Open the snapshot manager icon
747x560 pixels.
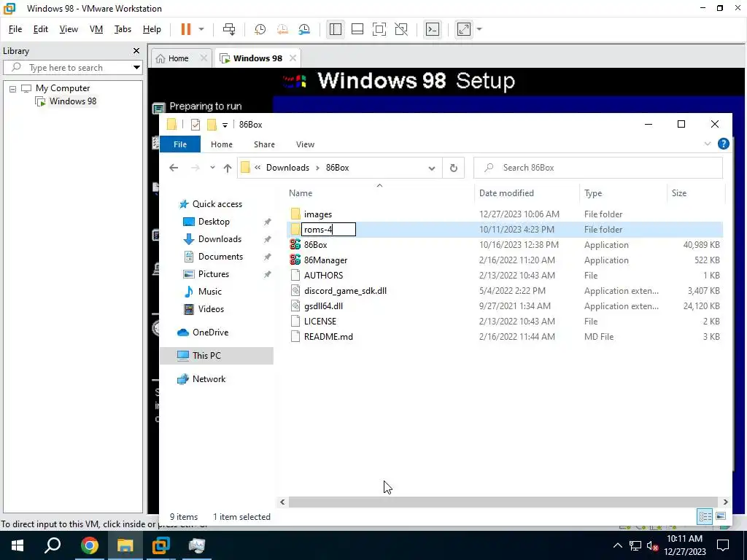coord(304,29)
